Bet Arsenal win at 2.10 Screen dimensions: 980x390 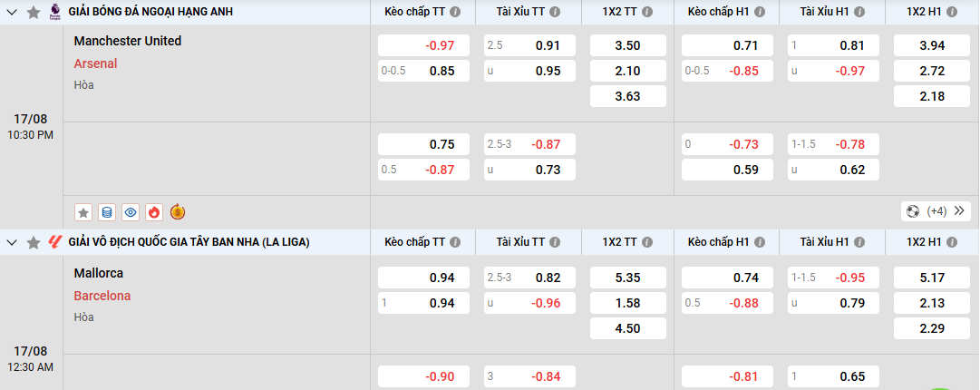628,71
